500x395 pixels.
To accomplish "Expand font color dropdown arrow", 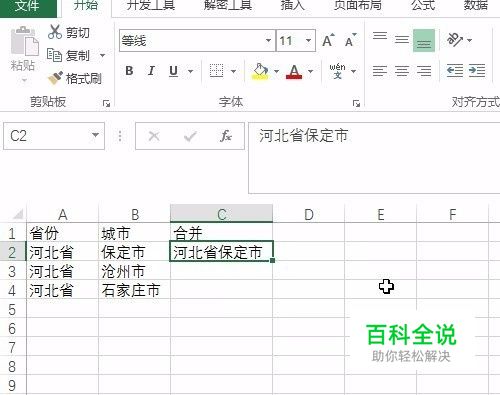I will click(x=310, y=71).
